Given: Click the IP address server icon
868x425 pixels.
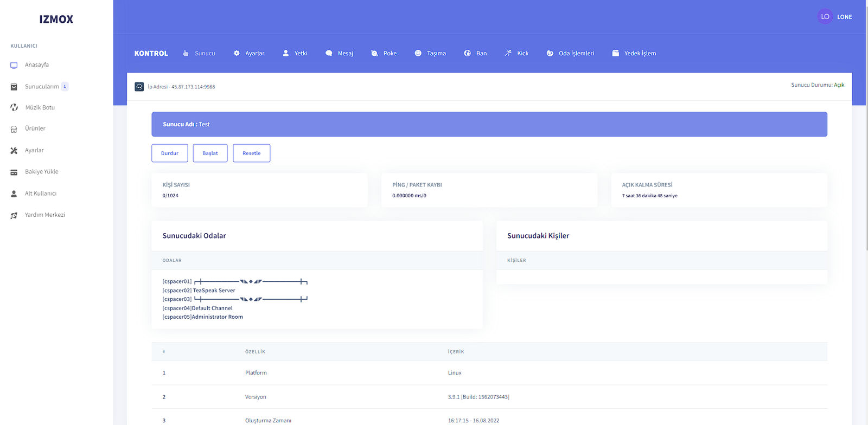Looking at the screenshot, I should tap(139, 87).
